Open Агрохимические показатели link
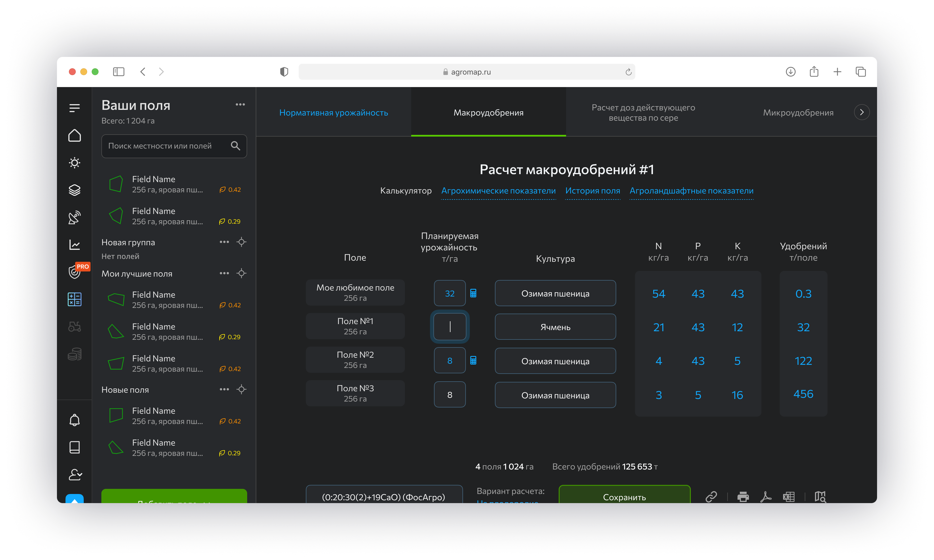This screenshot has height=560, width=934. point(498,191)
